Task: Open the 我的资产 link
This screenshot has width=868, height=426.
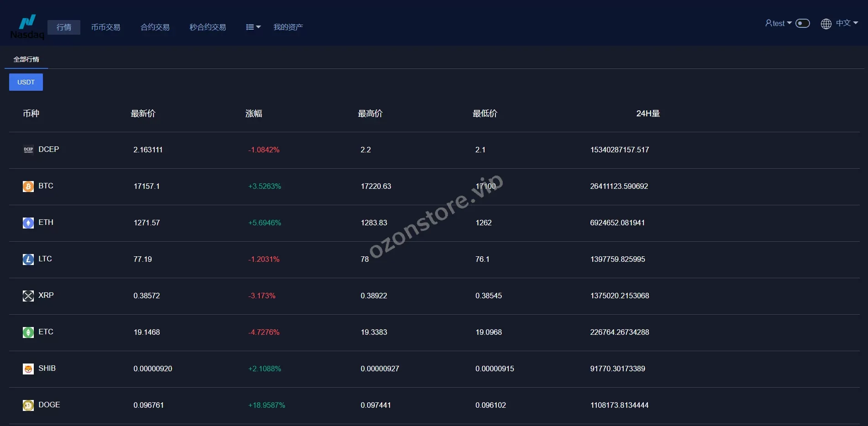Action: click(288, 27)
